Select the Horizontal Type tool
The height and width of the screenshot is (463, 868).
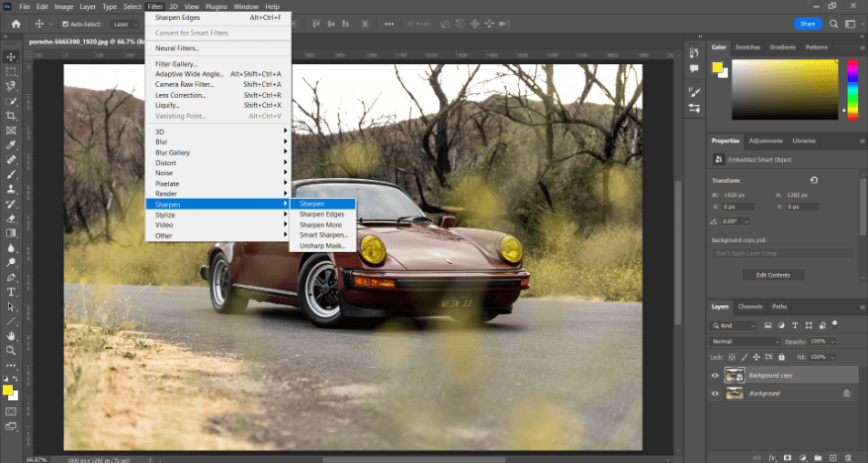pos(11,291)
